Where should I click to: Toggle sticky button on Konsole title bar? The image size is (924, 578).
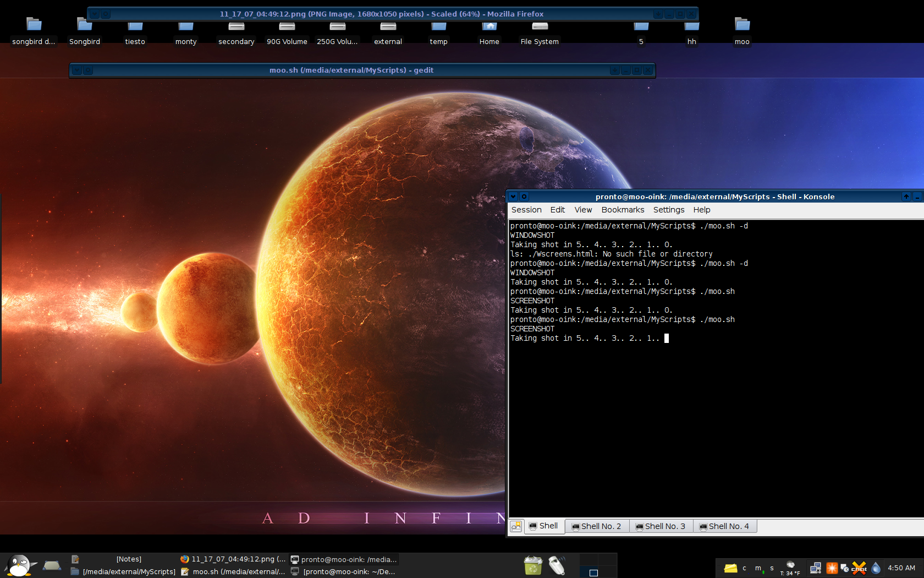(524, 197)
